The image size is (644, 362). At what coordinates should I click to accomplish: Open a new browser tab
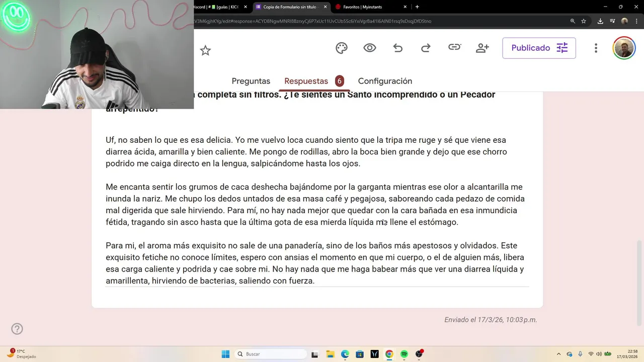[x=417, y=7]
